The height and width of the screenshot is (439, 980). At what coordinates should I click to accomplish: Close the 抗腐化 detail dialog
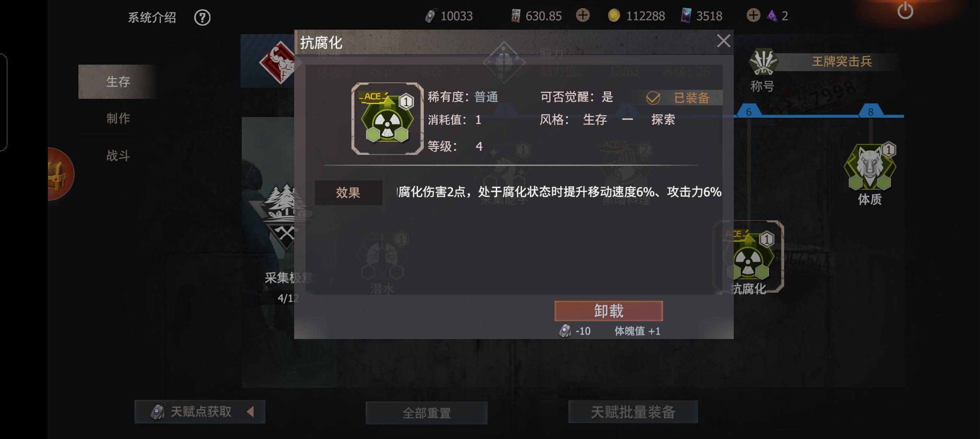point(724,41)
